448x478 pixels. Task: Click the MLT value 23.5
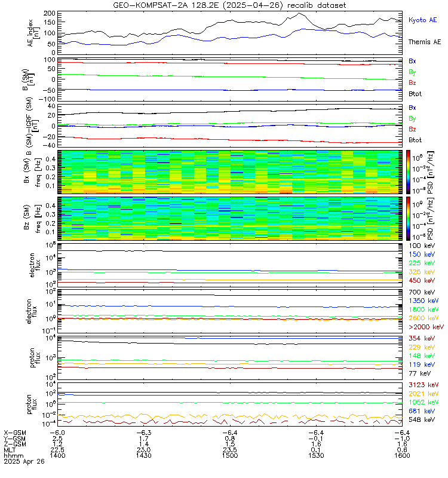click(230, 450)
